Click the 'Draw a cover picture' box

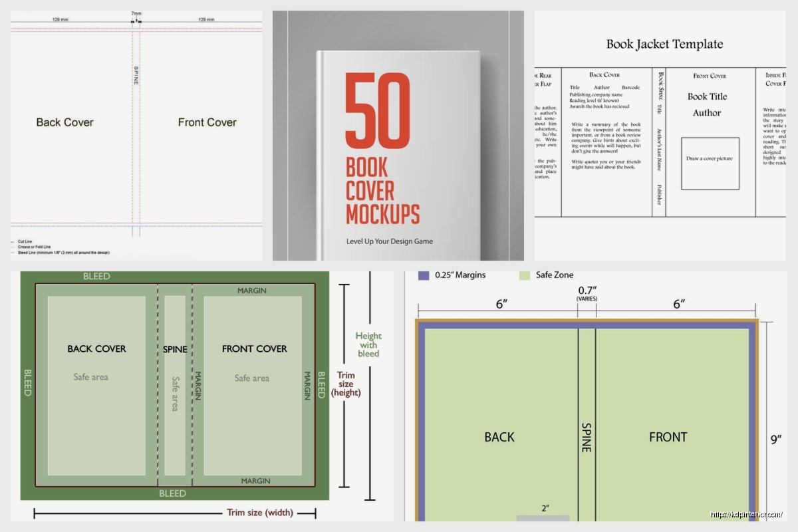pyautogui.click(x=710, y=163)
